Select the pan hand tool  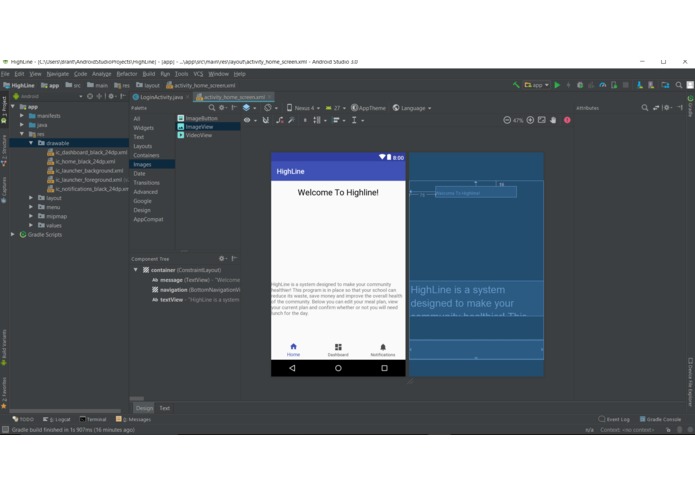pyautogui.click(x=553, y=120)
